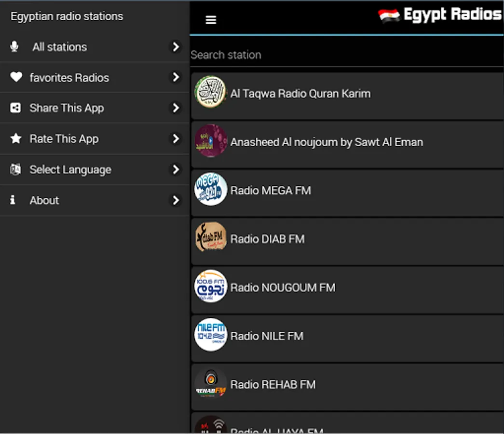Click the info icon beside About
504x434 pixels.
(x=13, y=200)
